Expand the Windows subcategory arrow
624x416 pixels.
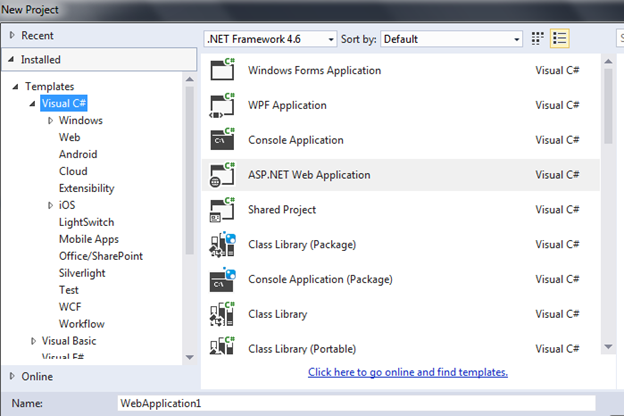click(50, 120)
